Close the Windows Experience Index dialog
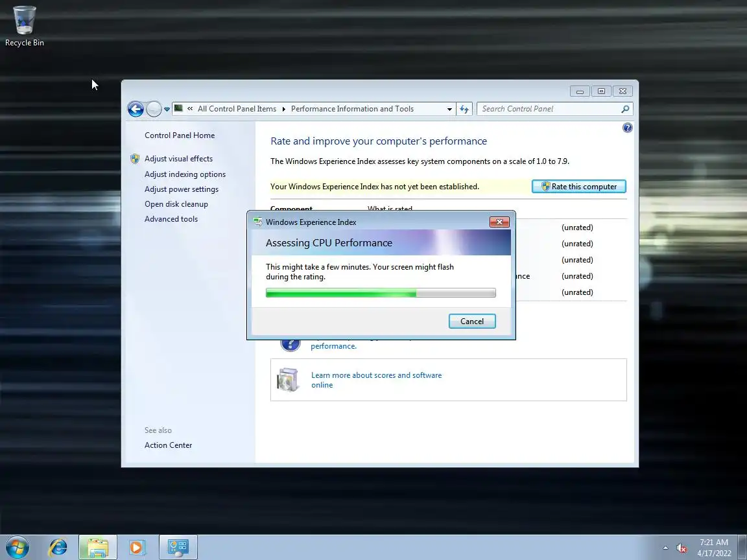The image size is (747, 560). click(499, 222)
